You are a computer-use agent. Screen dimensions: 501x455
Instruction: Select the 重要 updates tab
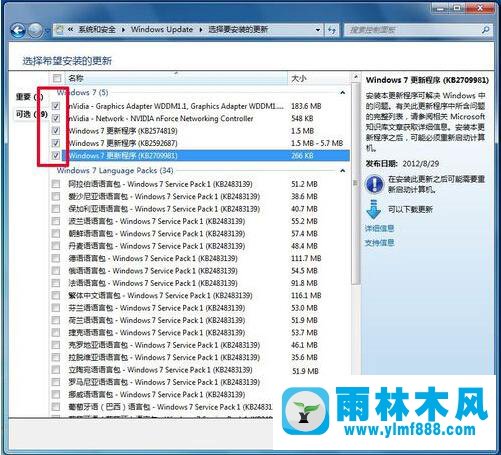pyautogui.click(x=30, y=97)
